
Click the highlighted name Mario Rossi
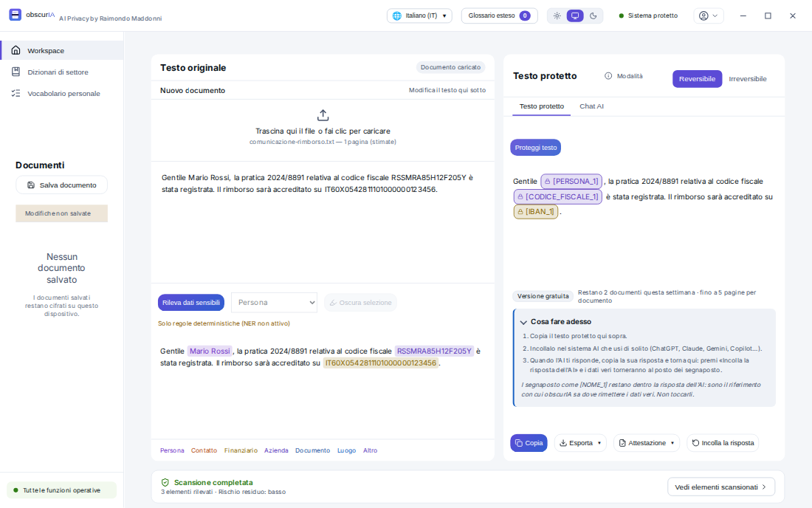[x=210, y=351]
